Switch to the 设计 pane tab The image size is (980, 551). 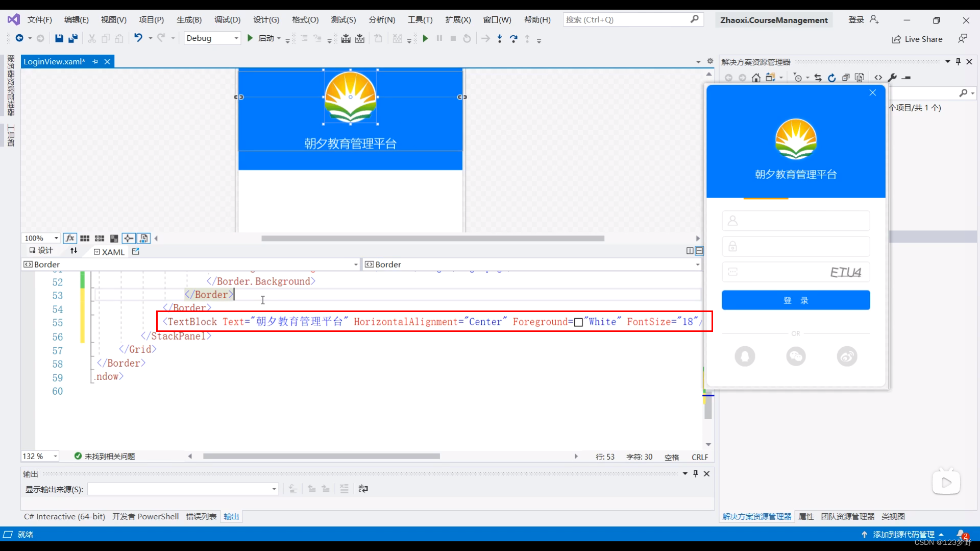41,251
